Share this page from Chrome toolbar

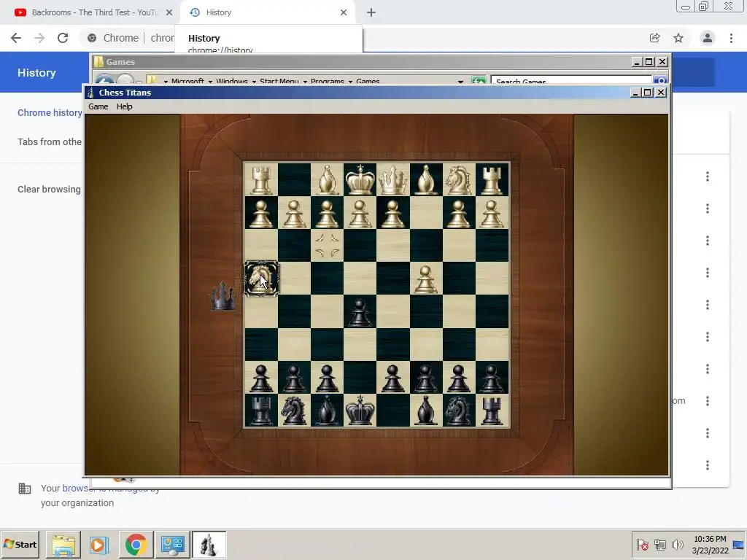(654, 38)
